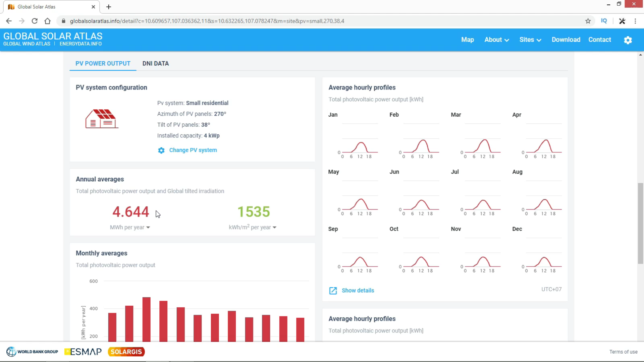Expand the About dropdown menu

click(x=496, y=40)
